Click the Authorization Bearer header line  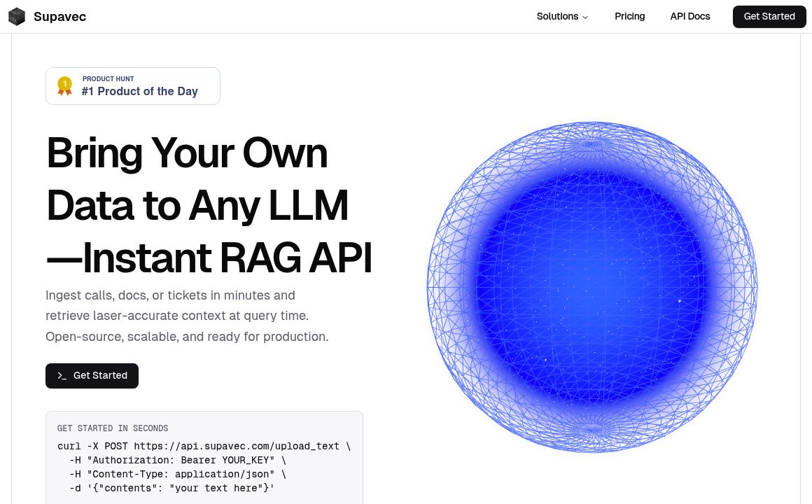[178, 460]
